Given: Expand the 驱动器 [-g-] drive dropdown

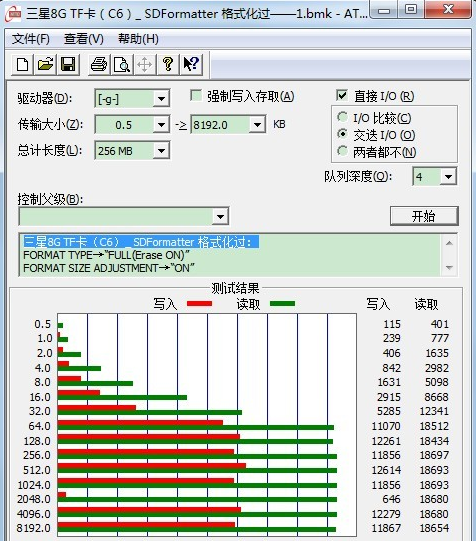Looking at the screenshot, I should point(161,99).
